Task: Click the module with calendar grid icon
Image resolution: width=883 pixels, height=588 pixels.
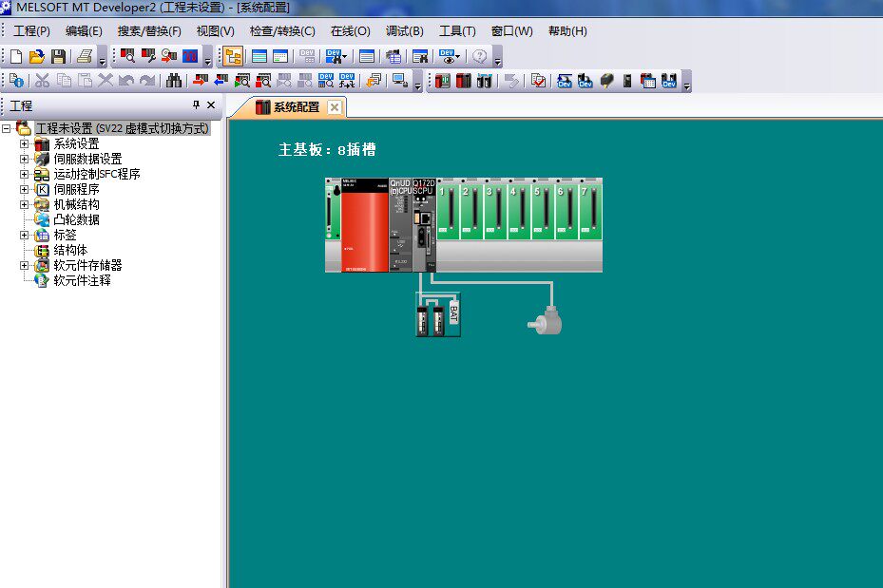Action: click(x=648, y=81)
